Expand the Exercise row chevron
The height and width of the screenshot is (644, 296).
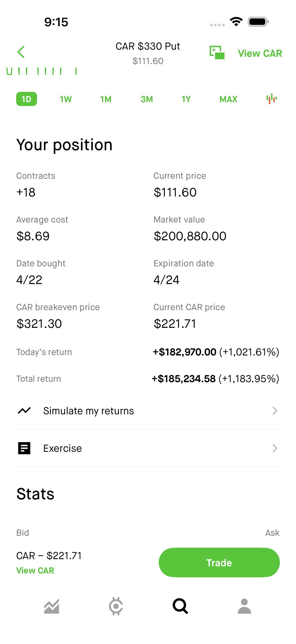click(275, 448)
